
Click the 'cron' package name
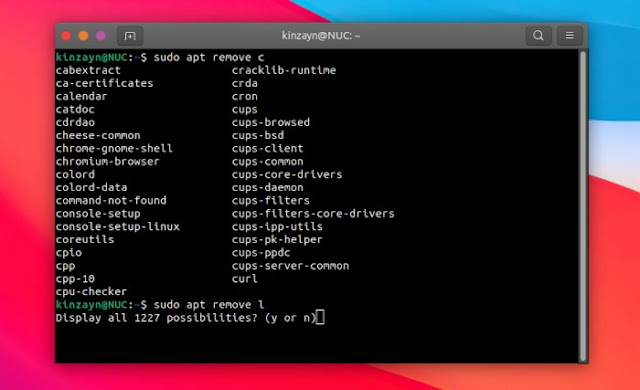tap(245, 96)
